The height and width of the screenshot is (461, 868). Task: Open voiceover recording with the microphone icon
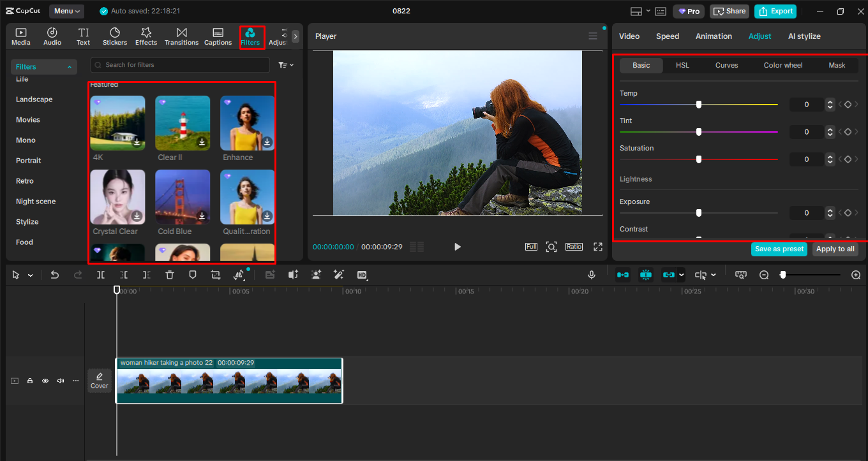pyautogui.click(x=592, y=274)
